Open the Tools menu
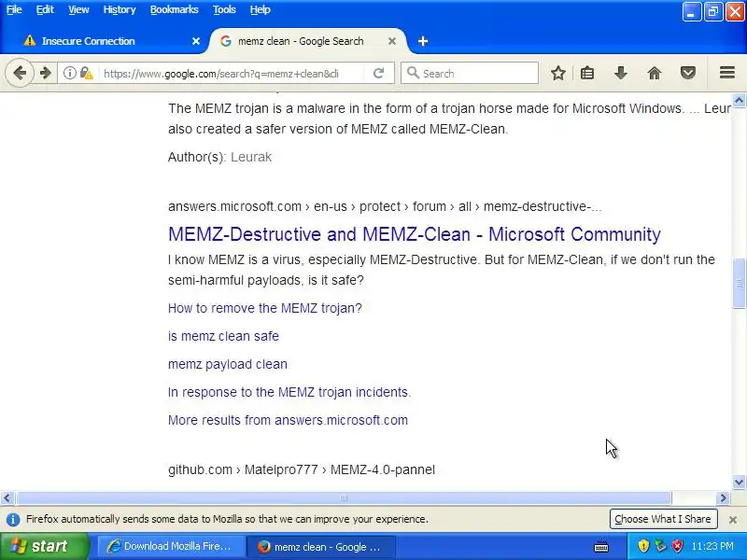 point(224,9)
